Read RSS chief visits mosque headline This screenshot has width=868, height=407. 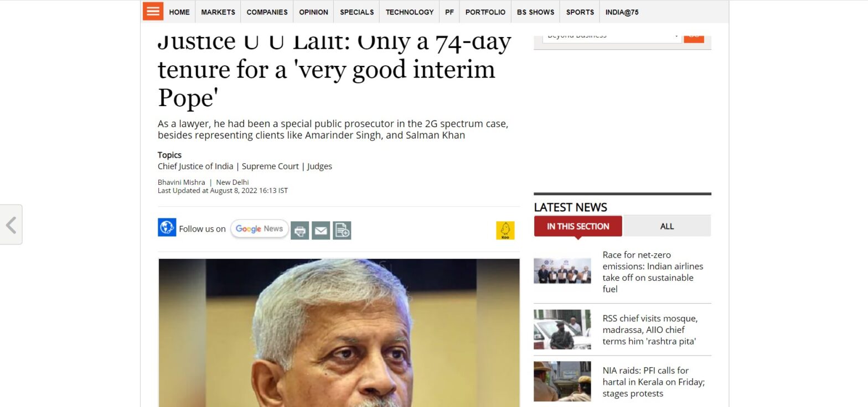650,330
